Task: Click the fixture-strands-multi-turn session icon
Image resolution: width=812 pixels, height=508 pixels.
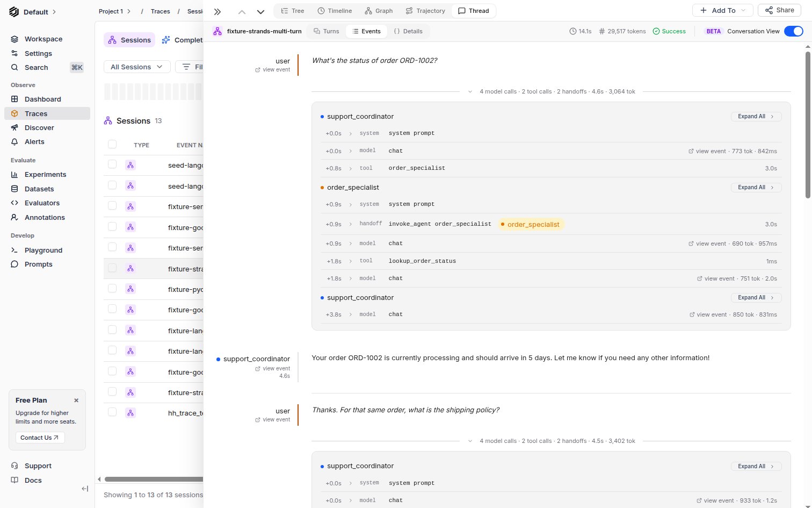Action: pyautogui.click(x=217, y=31)
